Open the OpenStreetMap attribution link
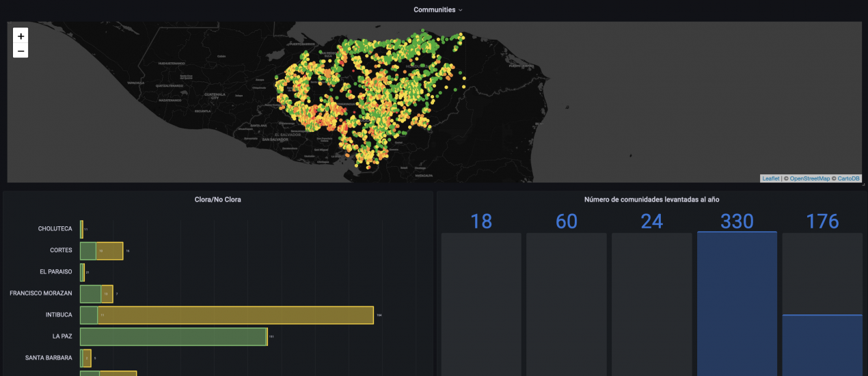The width and height of the screenshot is (868, 376). coord(810,178)
